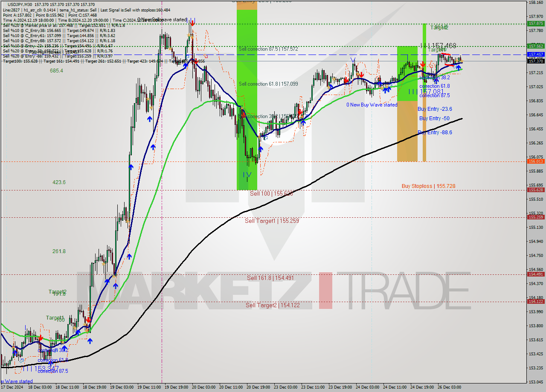Click the 'Sell 161.8 | 154.491' label

pyautogui.click(x=270, y=278)
